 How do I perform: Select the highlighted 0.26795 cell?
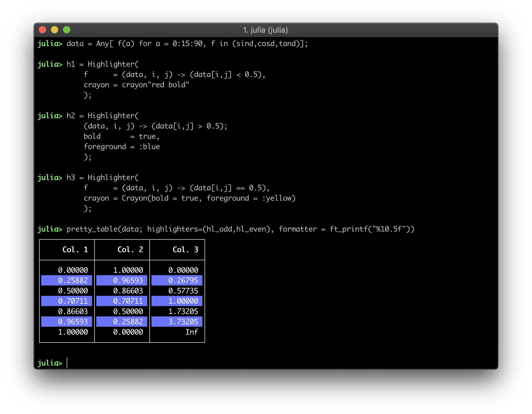pyautogui.click(x=183, y=280)
